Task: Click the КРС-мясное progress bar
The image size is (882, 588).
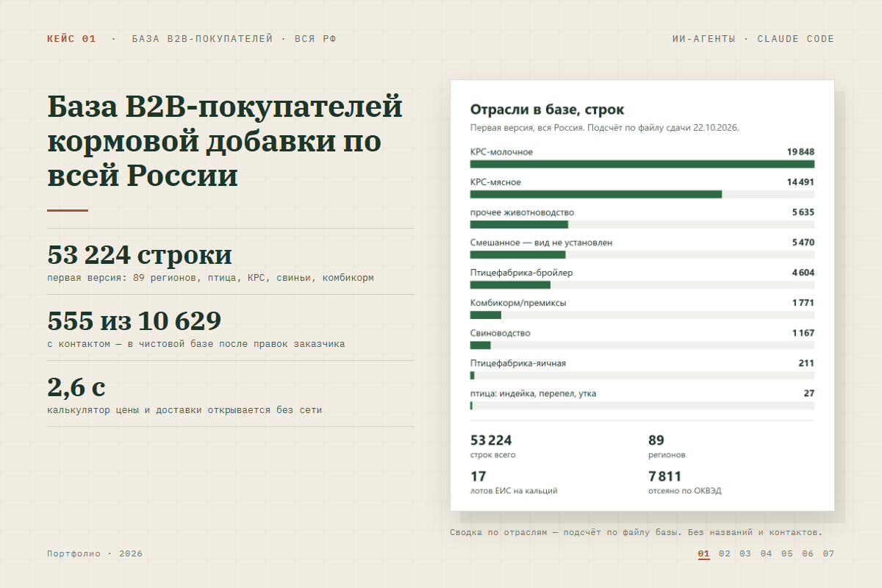Action: [x=642, y=194]
